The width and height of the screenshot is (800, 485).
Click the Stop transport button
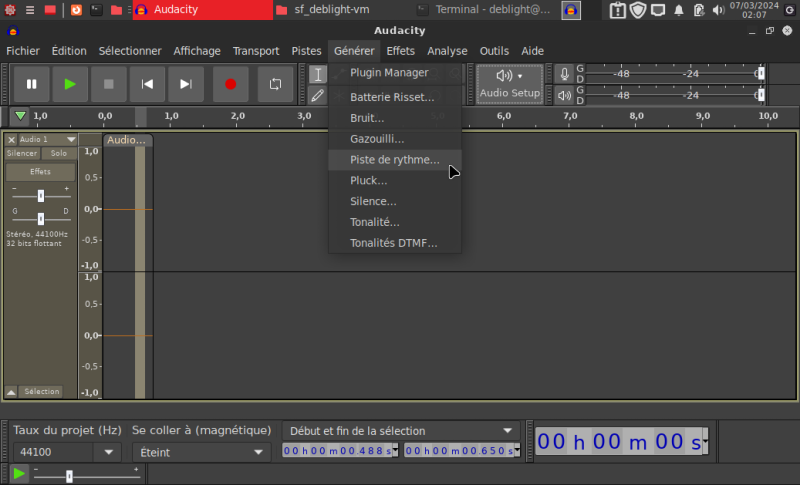109,85
